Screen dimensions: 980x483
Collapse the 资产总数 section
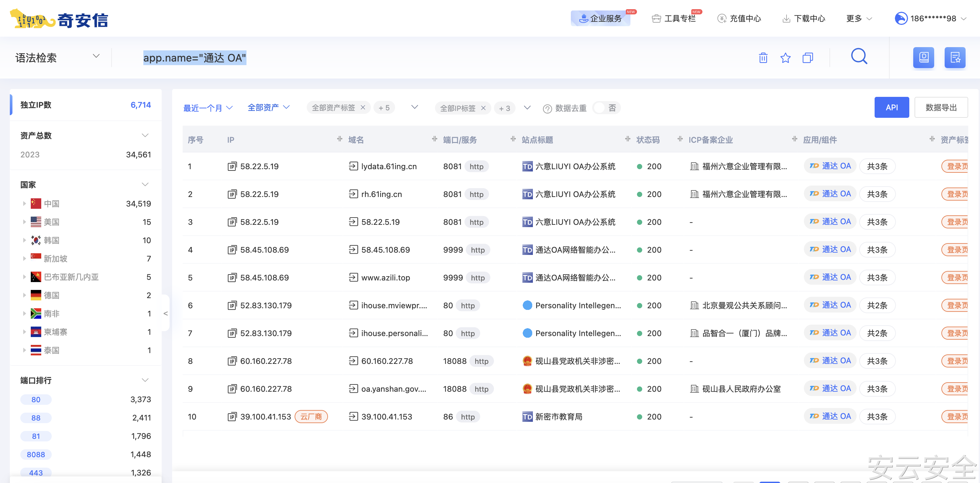tap(145, 135)
